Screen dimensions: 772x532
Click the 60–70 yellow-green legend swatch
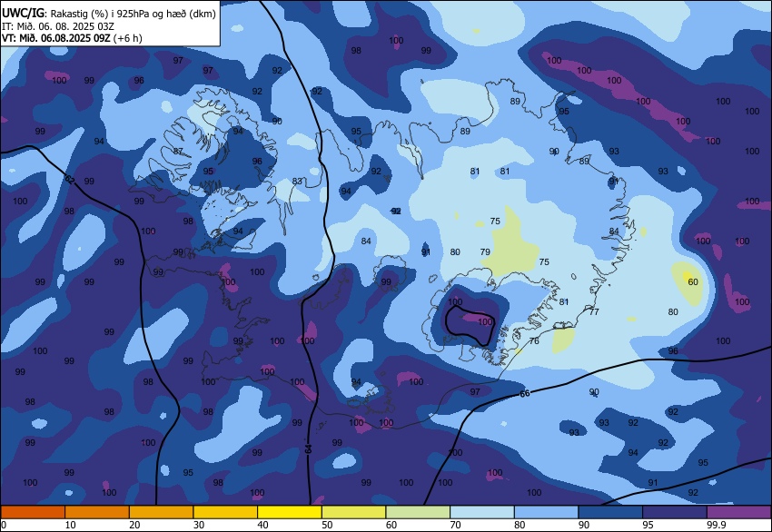[418, 512]
